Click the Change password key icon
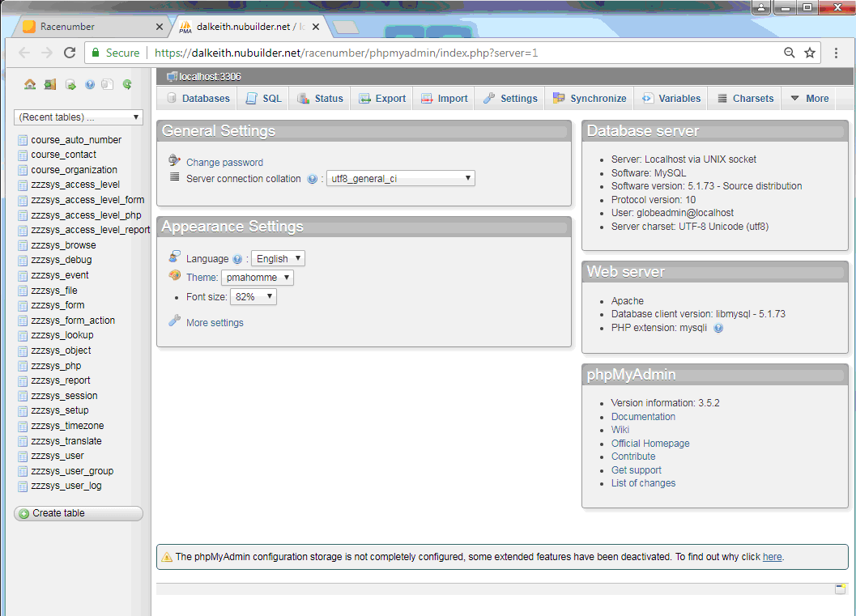Screen dimensions: 856x616 coord(174,159)
